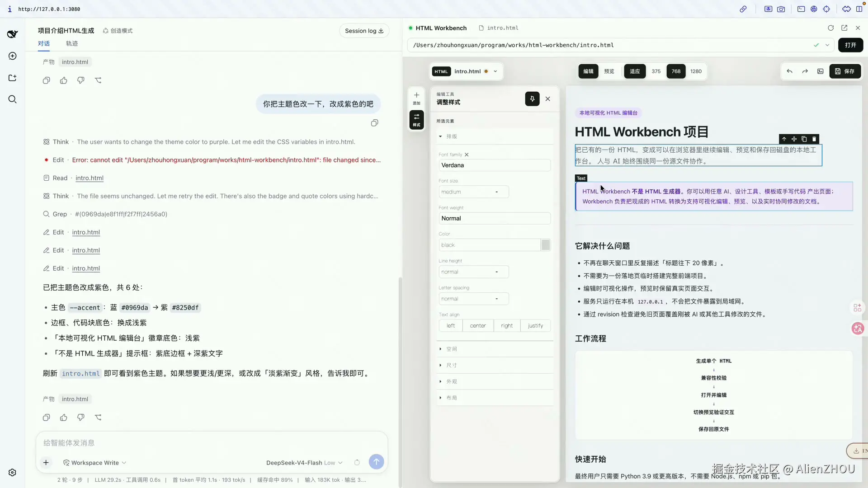
Task: Switch to the 对话 tab
Action: 44,43
